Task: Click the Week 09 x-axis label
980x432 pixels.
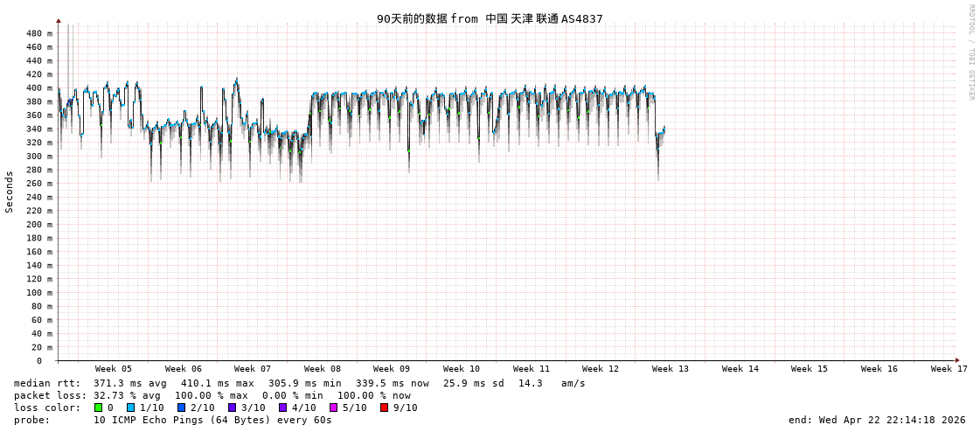Action: pos(392,369)
